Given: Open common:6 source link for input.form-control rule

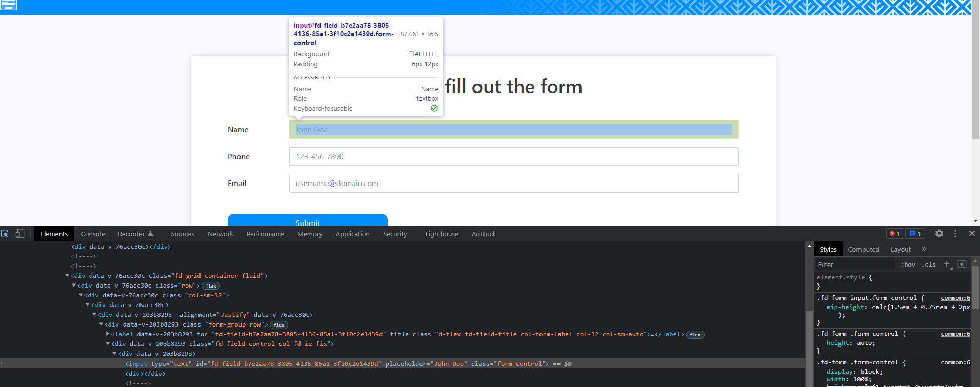Looking at the screenshot, I should pyautogui.click(x=955, y=298).
